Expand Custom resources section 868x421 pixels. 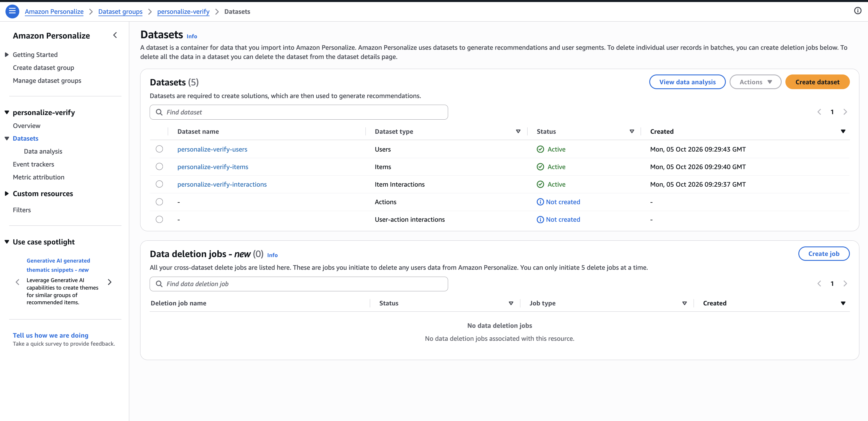(x=7, y=194)
